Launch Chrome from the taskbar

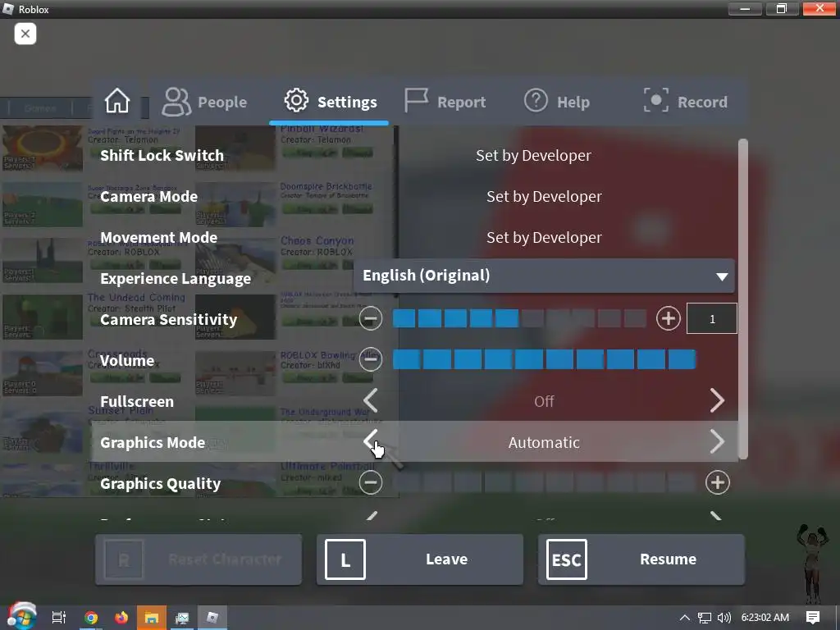[x=91, y=618]
